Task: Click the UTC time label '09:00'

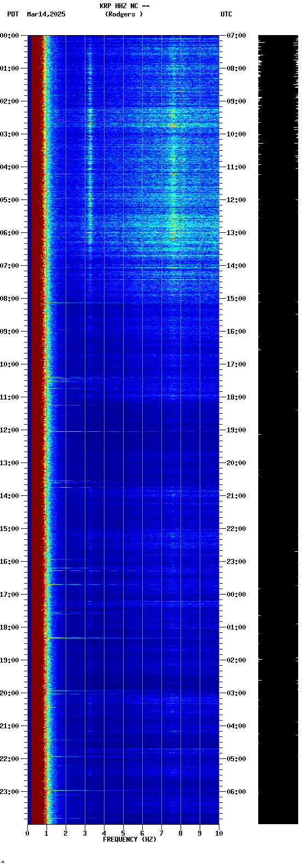Action: 236,101
